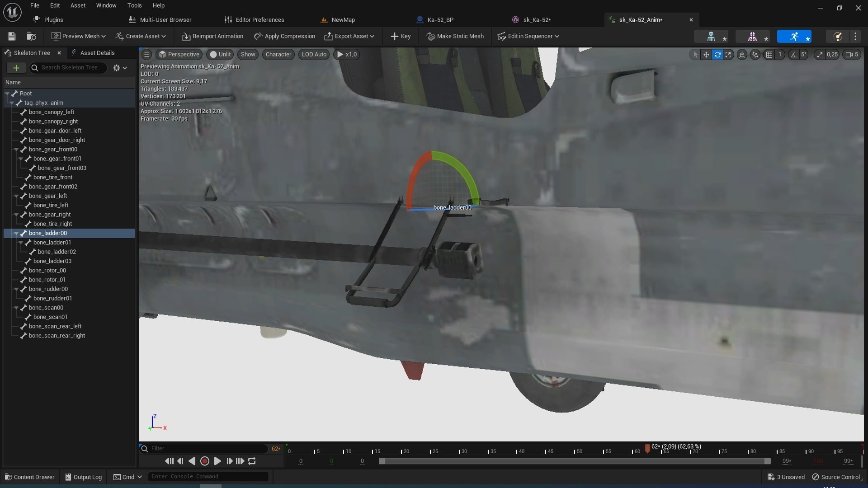Open Skeleton Tree settings gear dropdown
868x488 pixels.
(x=120, y=68)
